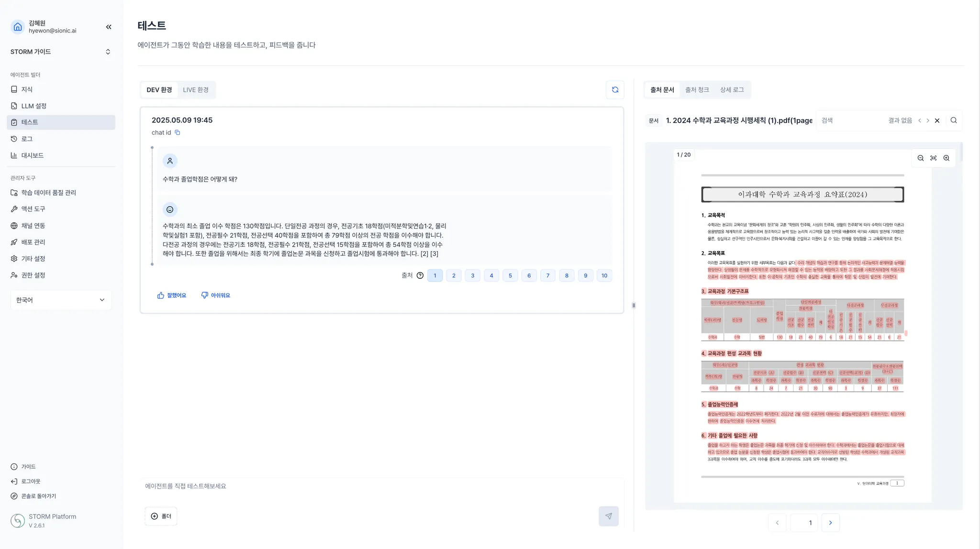Open 상세 로그 tab
The height and width of the screenshot is (549, 980).
(x=732, y=90)
